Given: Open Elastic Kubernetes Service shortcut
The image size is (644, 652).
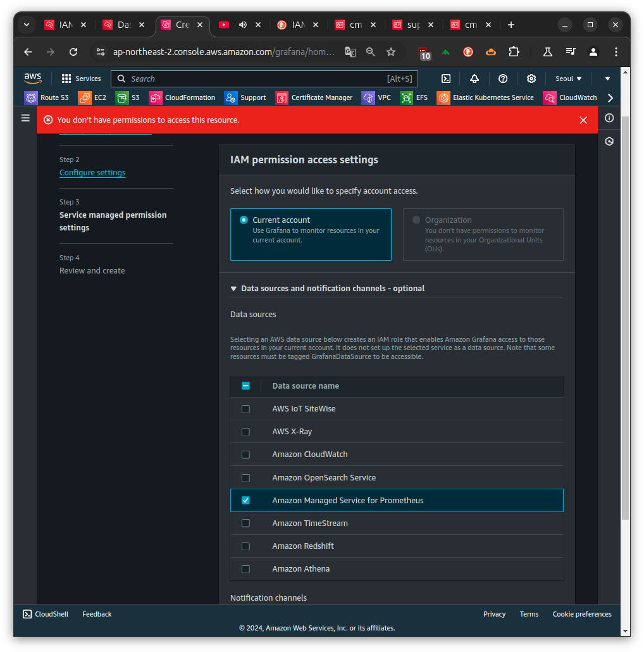Looking at the screenshot, I should 485,97.
